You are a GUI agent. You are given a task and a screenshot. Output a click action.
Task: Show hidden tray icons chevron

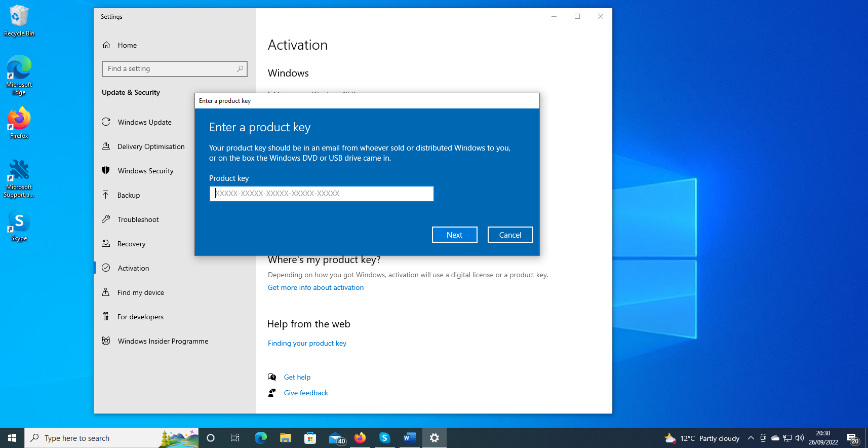(751, 438)
